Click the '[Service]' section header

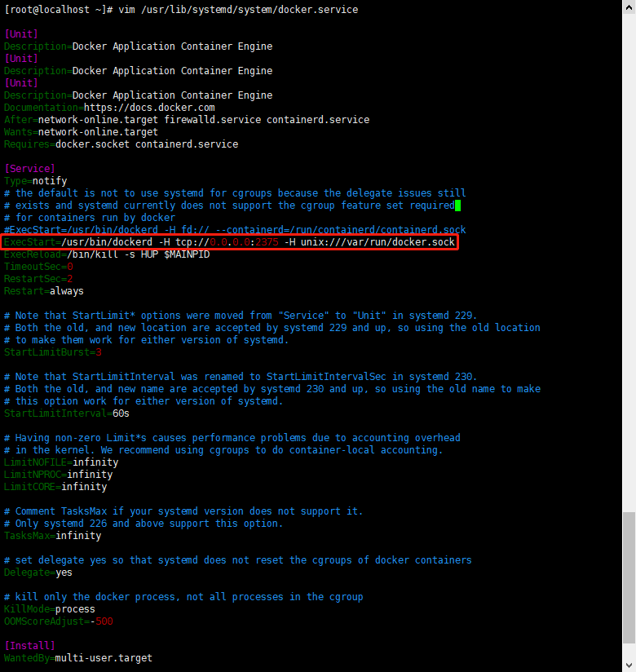coord(29,169)
